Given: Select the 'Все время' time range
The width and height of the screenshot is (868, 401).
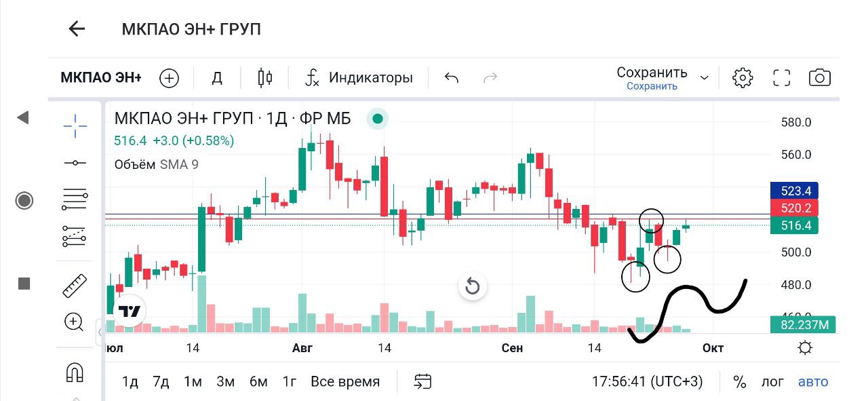Looking at the screenshot, I should point(345,381).
